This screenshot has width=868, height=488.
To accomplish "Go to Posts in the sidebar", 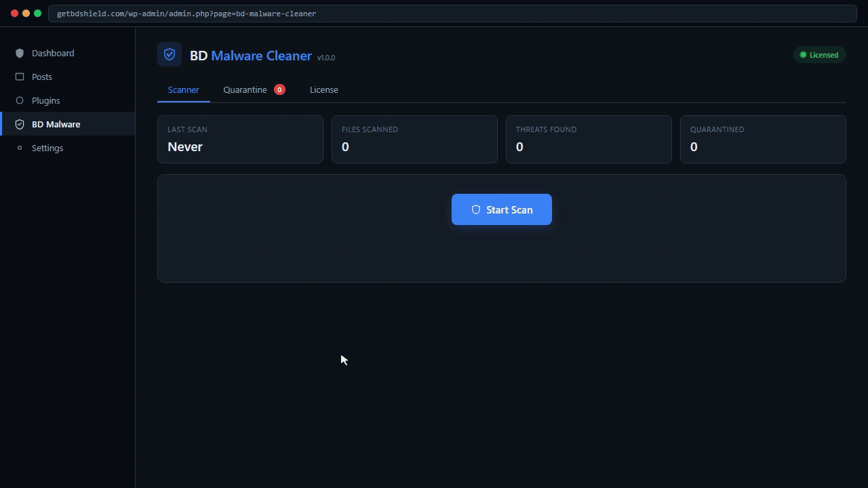I will [68, 77].
